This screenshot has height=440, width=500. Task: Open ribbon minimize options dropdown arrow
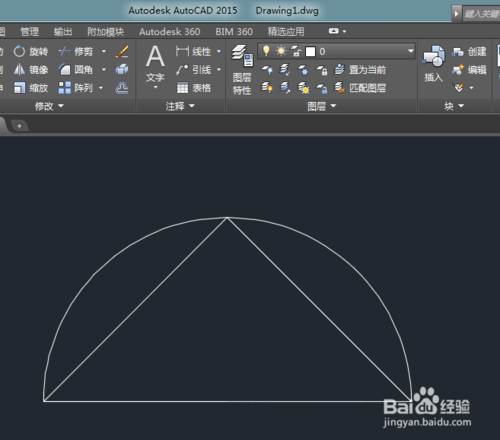[x=344, y=31]
